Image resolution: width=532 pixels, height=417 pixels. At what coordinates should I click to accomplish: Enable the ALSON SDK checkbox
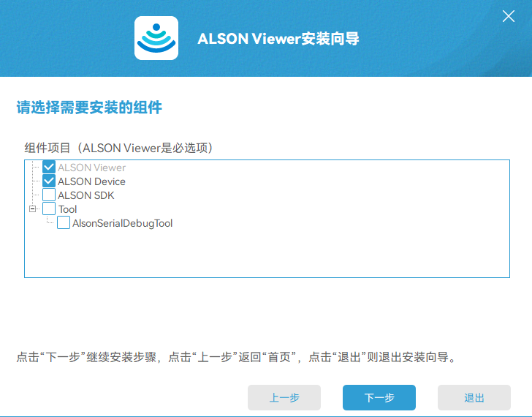(49, 195)
